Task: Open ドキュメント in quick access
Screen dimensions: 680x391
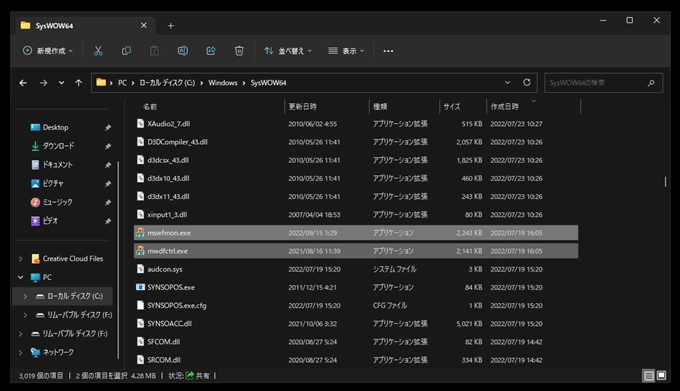Action: [58, 165]
